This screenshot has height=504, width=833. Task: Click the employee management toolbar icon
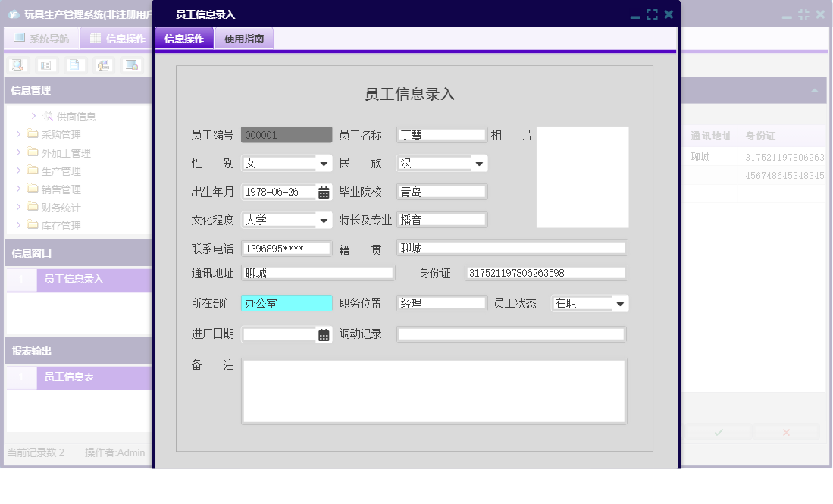[102, 65]
